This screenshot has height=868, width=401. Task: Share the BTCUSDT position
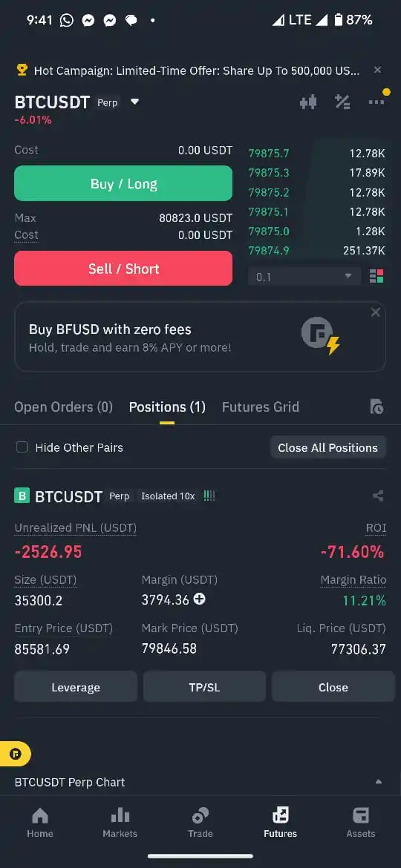[378, 496]
